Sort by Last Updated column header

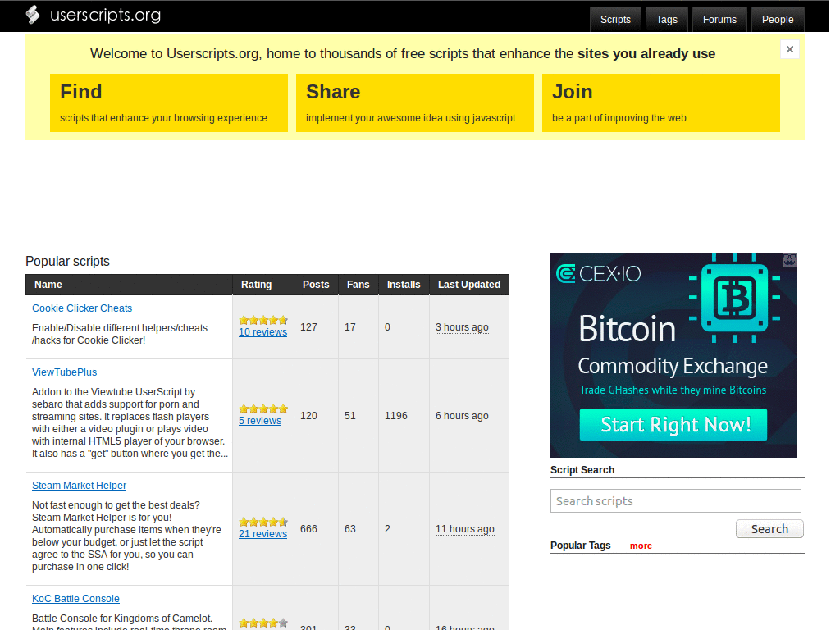click(468, 285)
